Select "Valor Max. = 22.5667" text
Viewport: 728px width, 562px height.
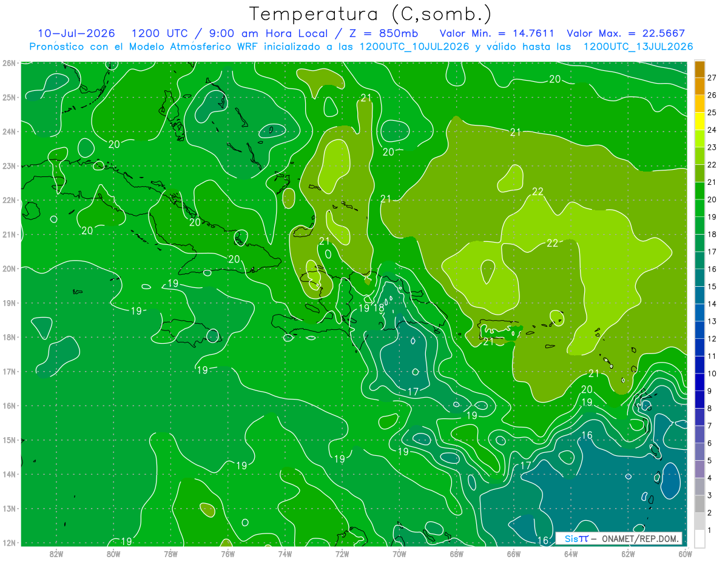627,33
